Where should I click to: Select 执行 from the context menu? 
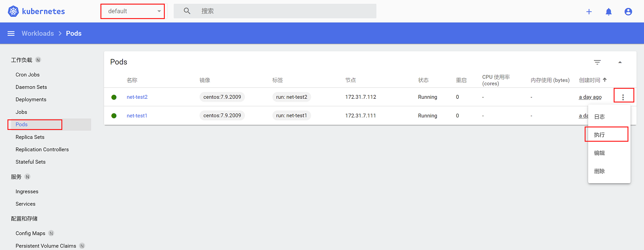[599, 135]
